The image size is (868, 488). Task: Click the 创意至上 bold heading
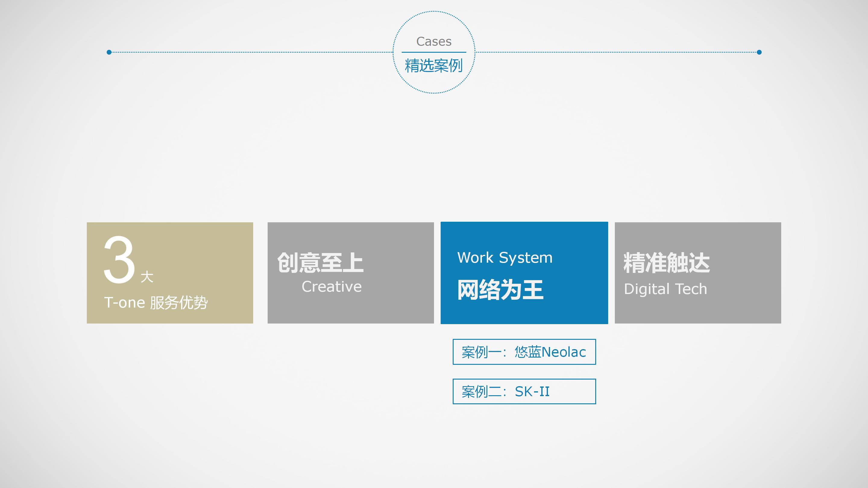tap(320, 263)
